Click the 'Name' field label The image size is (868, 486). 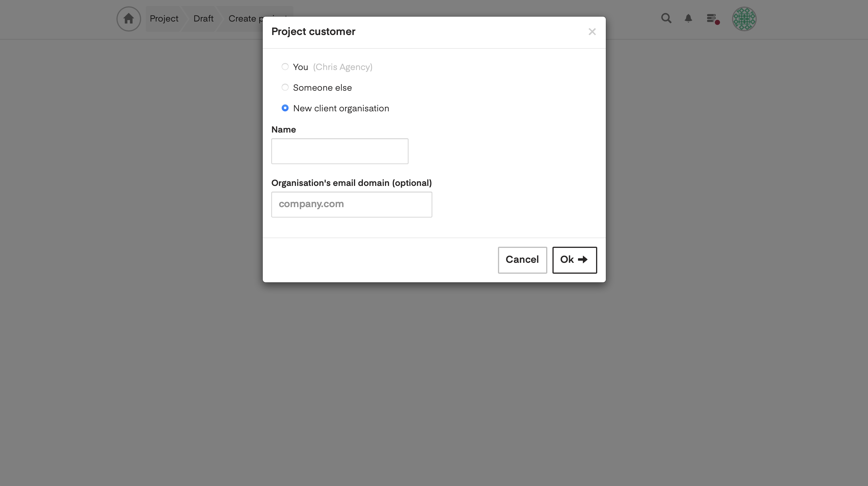tap(283, 130)
